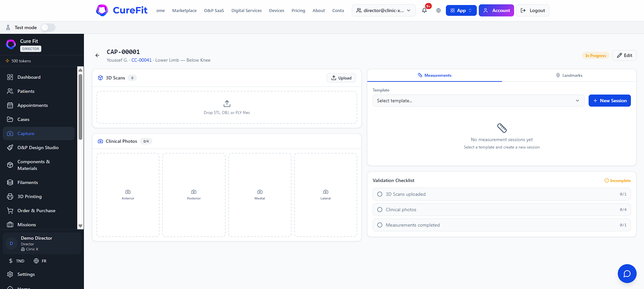The height and width of the screenshot is (289, 644).
Task: Click the sidebar scrollbar down arrow
Action: point(80,226)
